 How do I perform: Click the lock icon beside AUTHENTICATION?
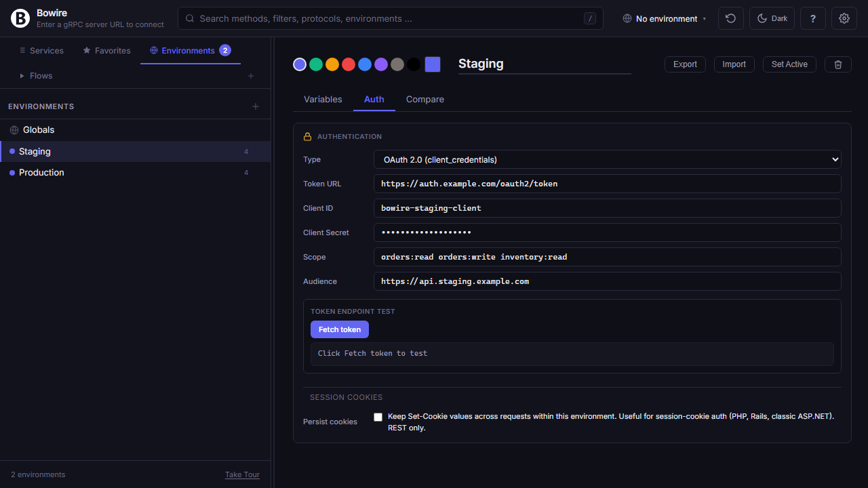(307, 137)
